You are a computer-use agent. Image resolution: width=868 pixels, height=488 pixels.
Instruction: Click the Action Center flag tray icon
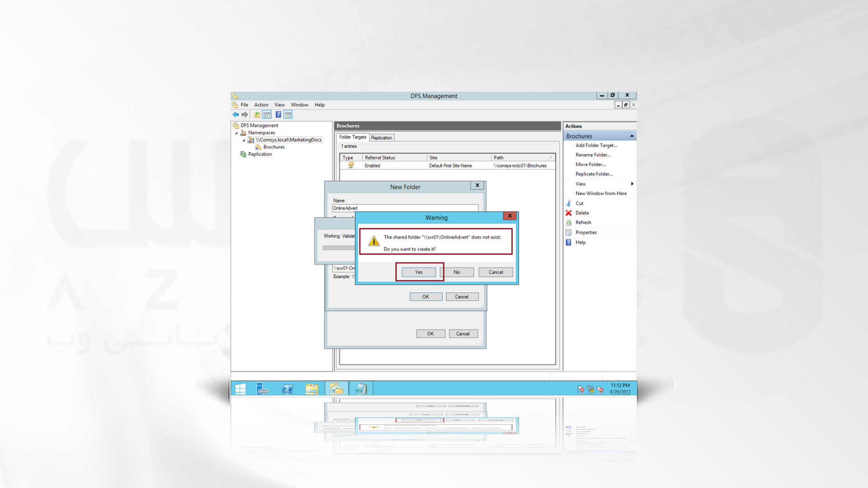click(x=581, y=389)
